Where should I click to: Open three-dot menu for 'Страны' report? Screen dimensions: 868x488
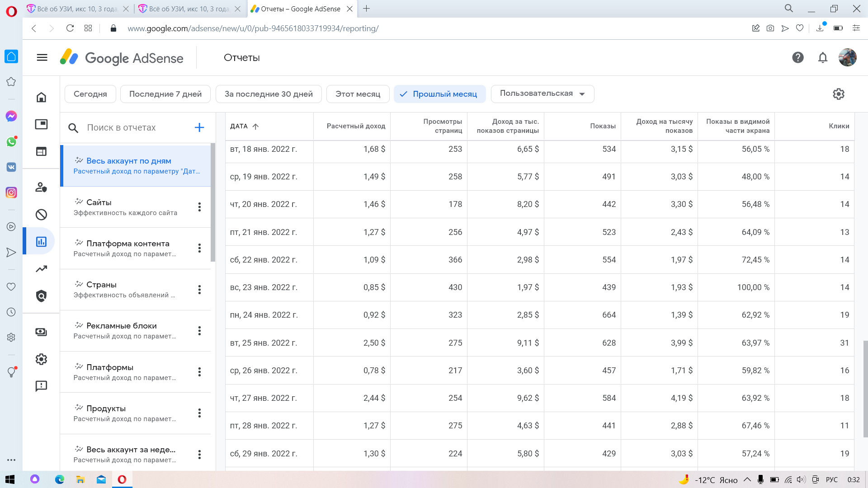click(199, 290)
